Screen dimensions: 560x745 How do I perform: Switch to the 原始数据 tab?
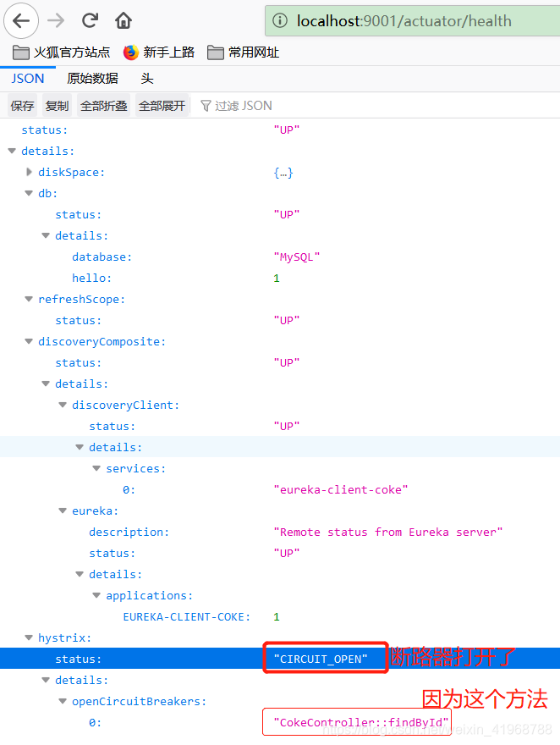pos(92,79)
